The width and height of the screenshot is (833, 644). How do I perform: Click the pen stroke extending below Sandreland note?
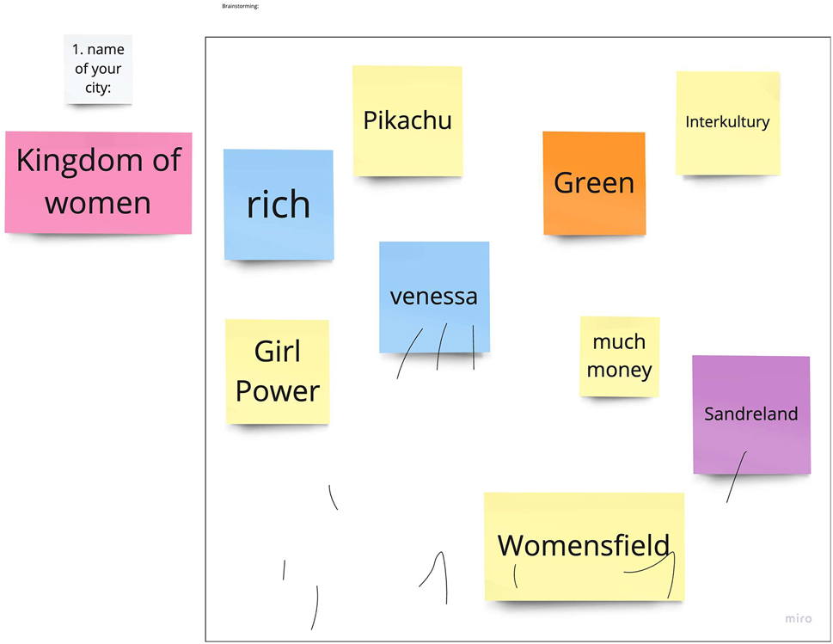click(x=736, y=478)
